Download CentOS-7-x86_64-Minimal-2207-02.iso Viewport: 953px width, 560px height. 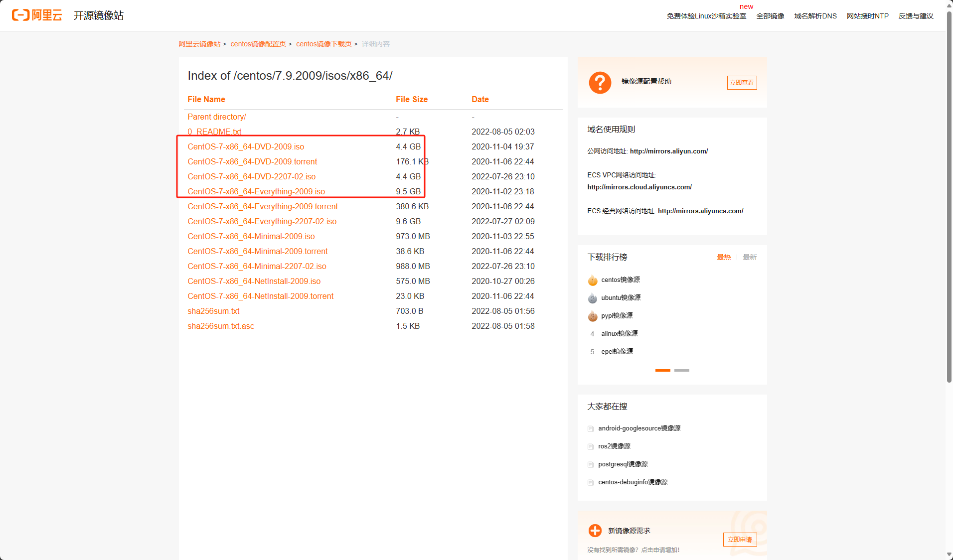pyautogui.click(x=257, y=266)
